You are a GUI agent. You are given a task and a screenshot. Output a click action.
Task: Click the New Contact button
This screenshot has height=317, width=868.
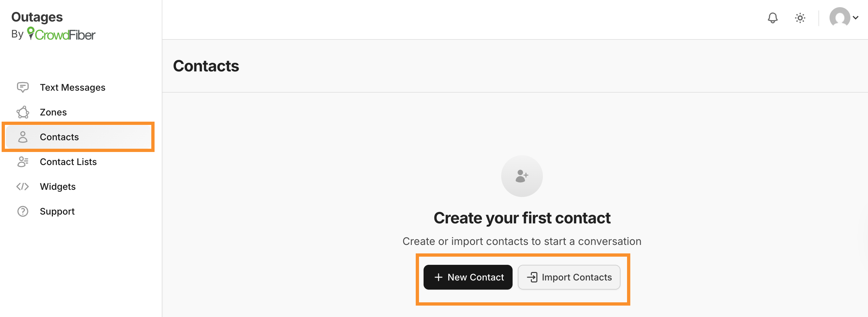[468, 277]
